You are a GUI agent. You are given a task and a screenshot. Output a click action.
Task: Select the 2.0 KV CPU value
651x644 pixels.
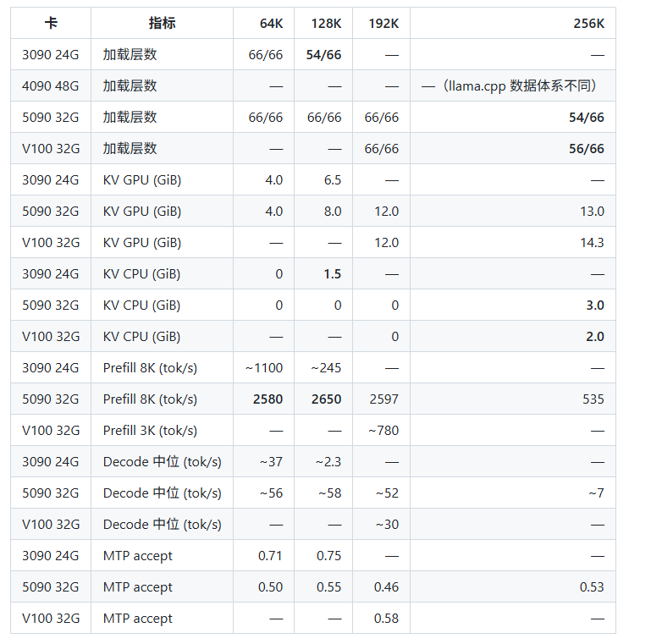pyautogui.click(x=595, y=337)
